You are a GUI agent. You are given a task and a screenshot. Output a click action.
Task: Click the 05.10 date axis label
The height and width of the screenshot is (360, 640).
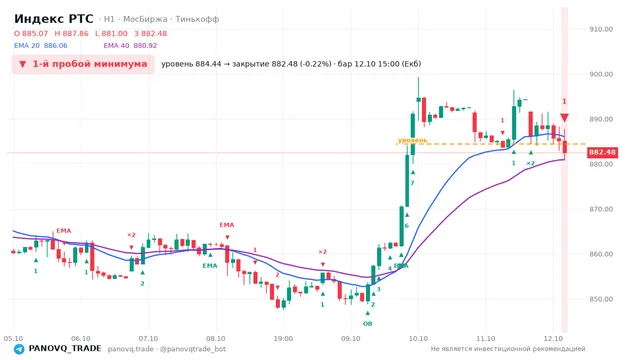click(13, 338)
